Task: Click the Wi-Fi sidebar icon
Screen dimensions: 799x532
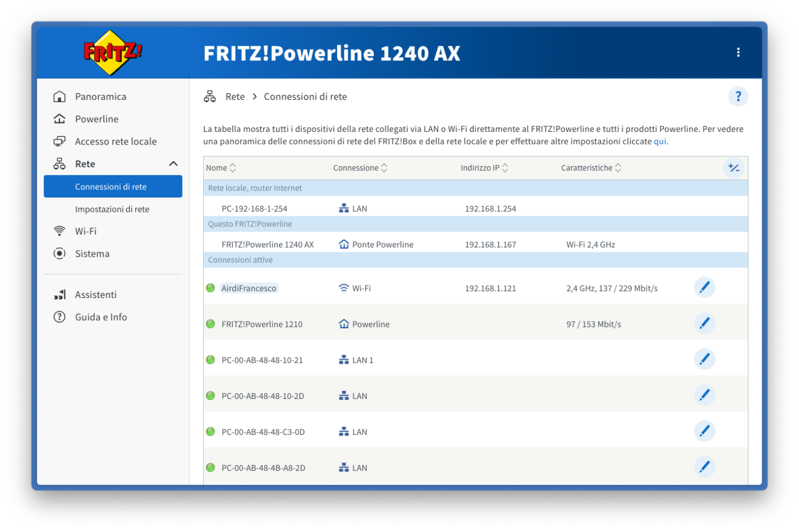Action: pos(59,231)
